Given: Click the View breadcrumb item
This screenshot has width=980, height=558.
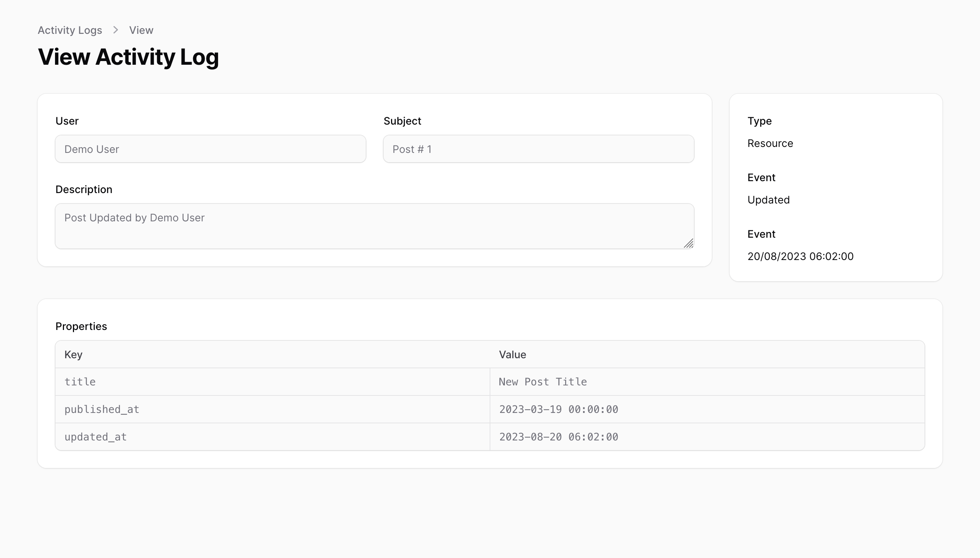Looking at the screenshot, I should 141,30.
